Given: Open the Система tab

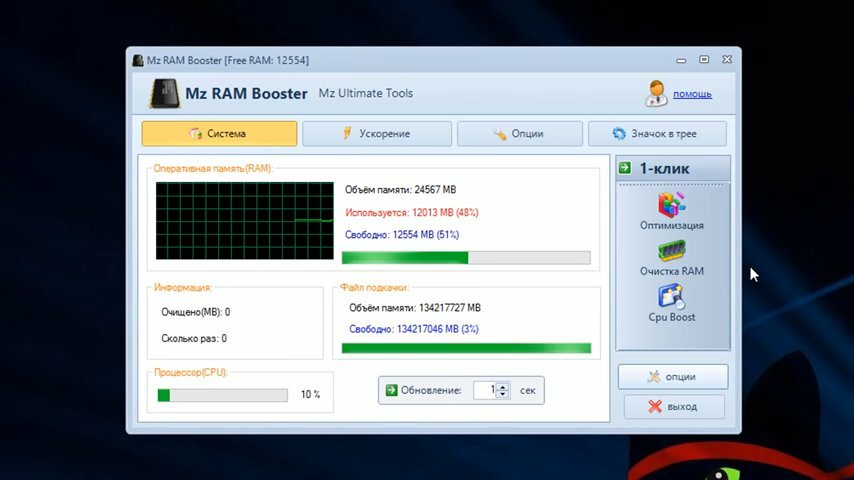Looking at the screenshot, I should 219,133.
